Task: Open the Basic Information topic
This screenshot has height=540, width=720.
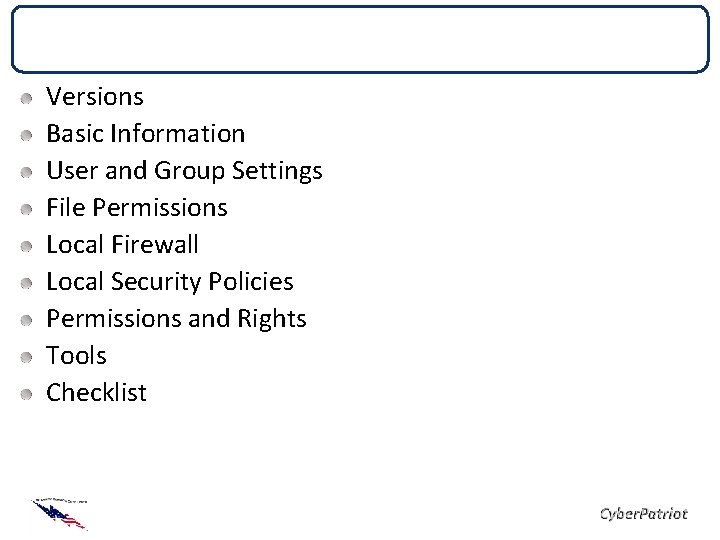Action: point(146,134)
